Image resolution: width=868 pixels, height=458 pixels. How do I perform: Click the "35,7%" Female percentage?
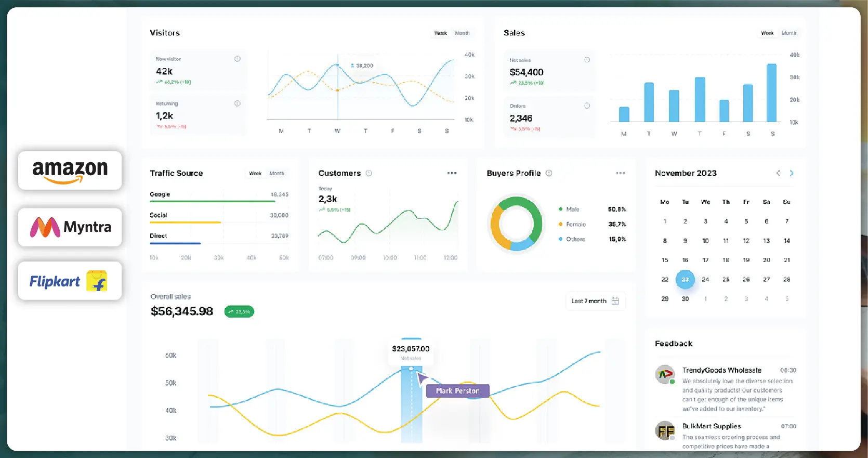point(617,224)
